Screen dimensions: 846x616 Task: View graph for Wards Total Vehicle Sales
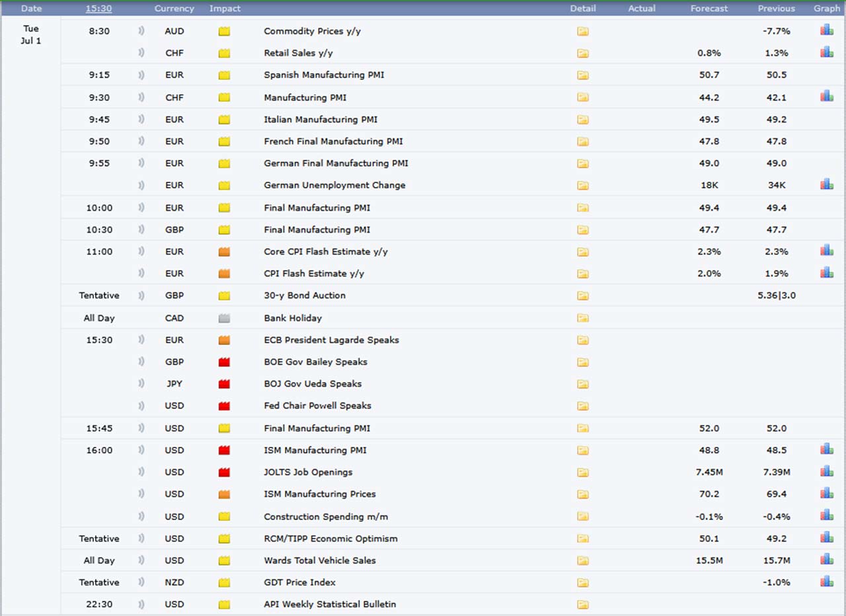click(x=826, y=560)
